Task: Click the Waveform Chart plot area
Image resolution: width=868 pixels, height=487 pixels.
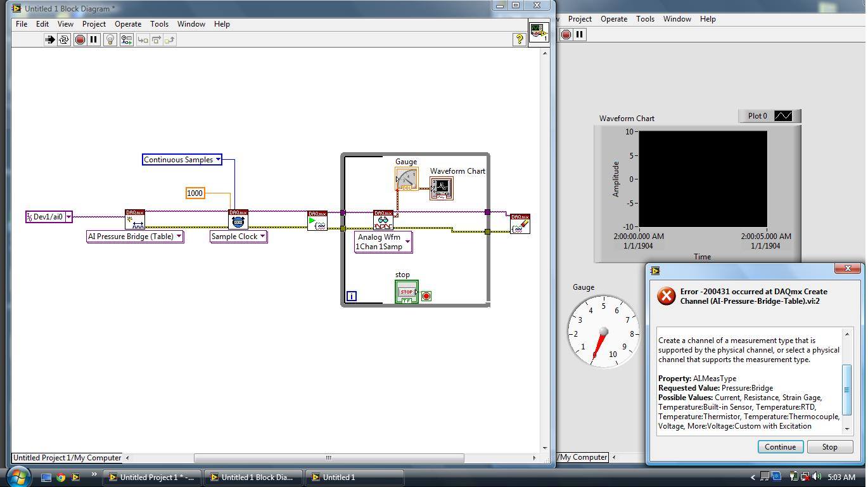Action: tap(703, 179)
